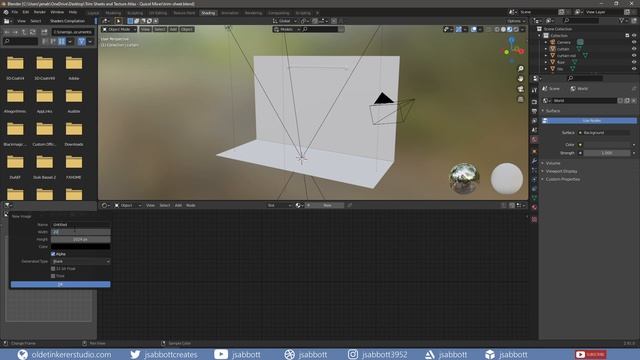Open the shader editor Node menu

coord(191,205)
